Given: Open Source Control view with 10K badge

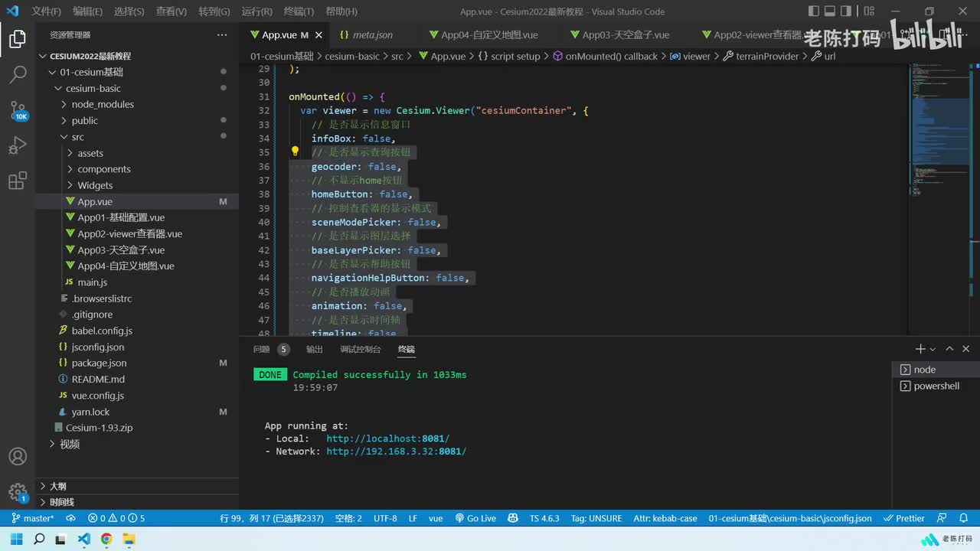Looking at the screenshot, I should (x=18, y=109).
